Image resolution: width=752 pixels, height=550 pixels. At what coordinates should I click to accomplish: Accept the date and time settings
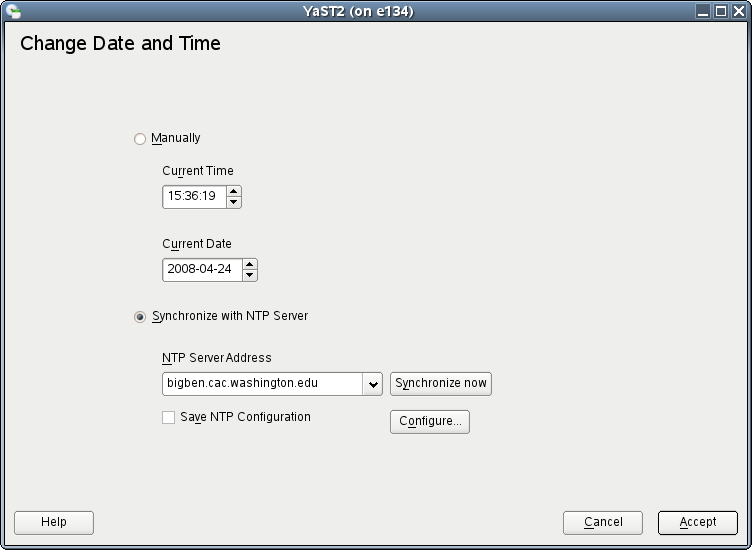coord(697,522)
